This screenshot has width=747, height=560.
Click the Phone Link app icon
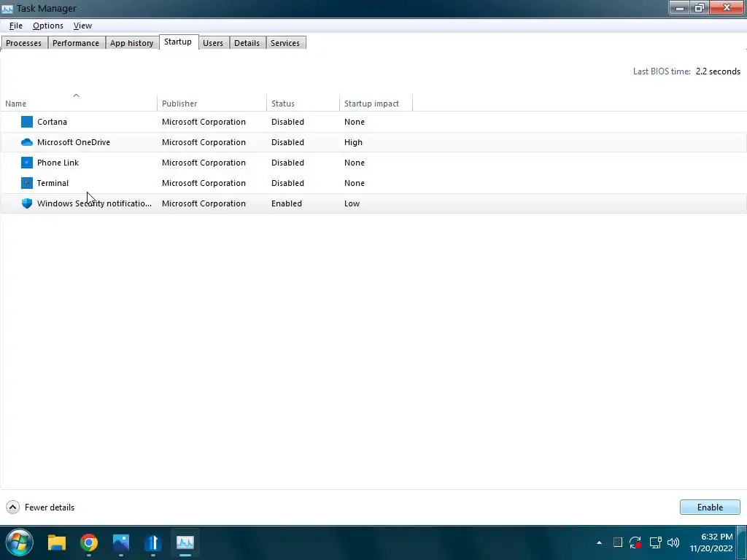(27, 163)
